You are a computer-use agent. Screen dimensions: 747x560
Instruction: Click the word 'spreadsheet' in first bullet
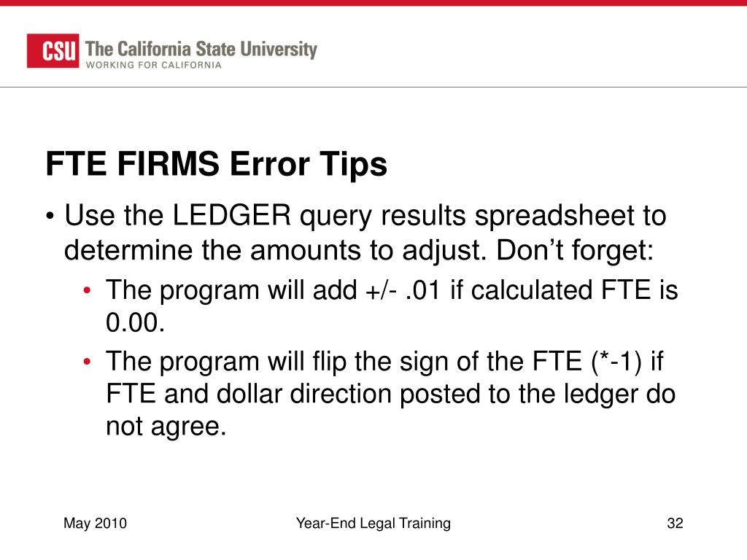pyautogui.click(x=554, y=216)
